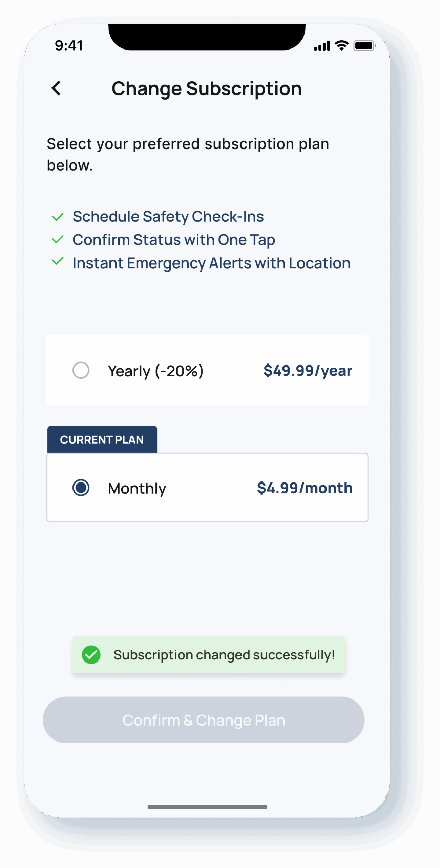Tap the back arrow icon
Viewport: 440px width, 868px height.
(x=56, y=88)
